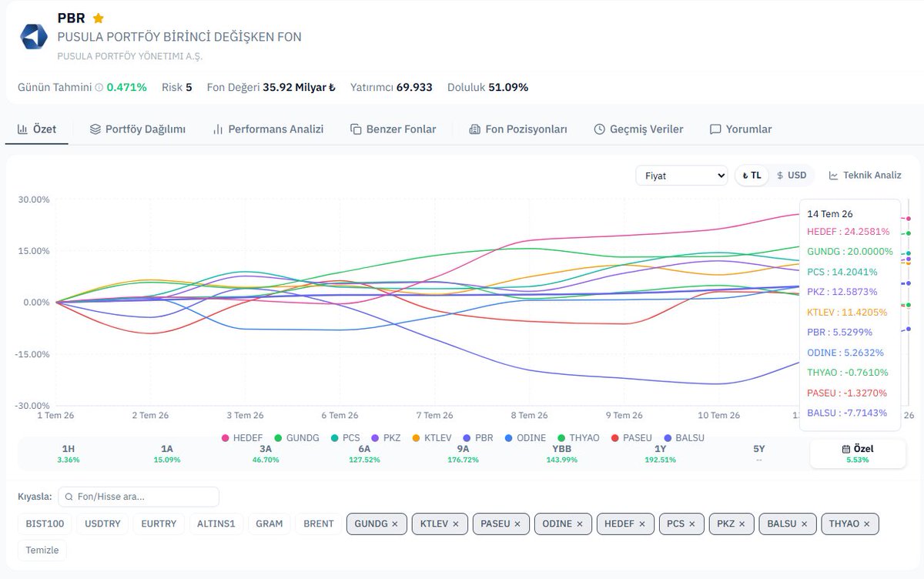Remove HEDEF comparison chip with its x
Viewport: 924px width, 579px height.
642,524
